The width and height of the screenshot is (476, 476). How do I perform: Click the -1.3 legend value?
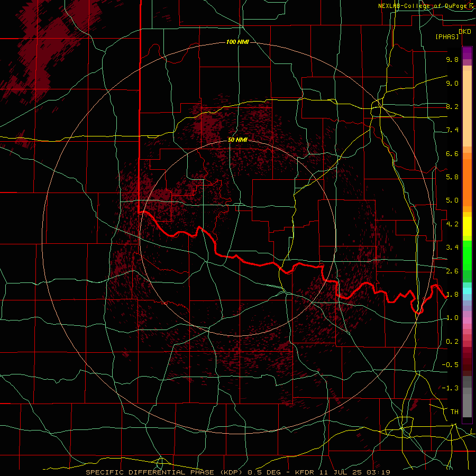(x=450, y=388)
